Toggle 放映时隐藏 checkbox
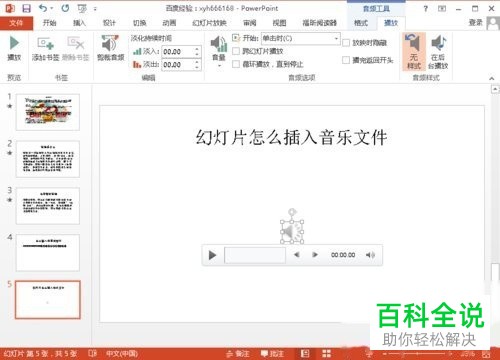 [346, 43]
